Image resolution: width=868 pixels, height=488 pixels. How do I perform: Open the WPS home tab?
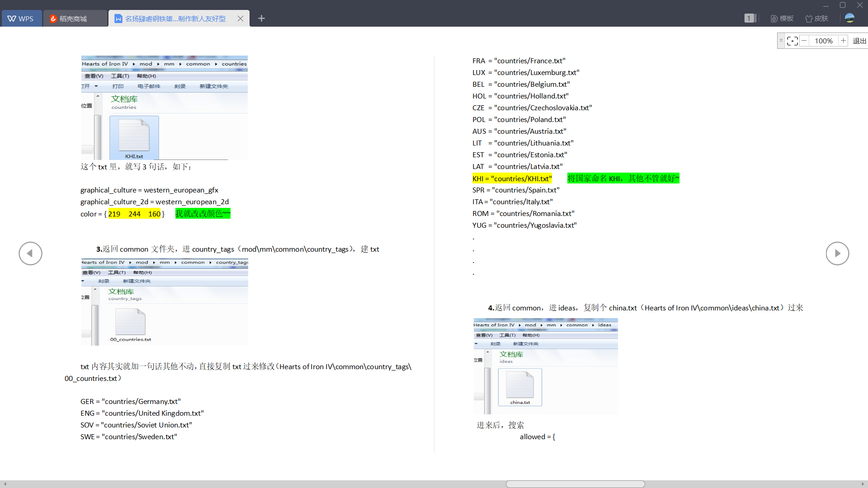tap(21, 19)
